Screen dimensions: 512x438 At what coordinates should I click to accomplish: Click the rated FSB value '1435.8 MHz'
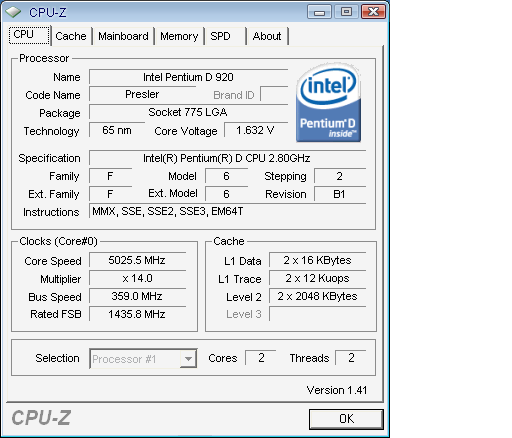pyautogui.click(x=137, y=314)
